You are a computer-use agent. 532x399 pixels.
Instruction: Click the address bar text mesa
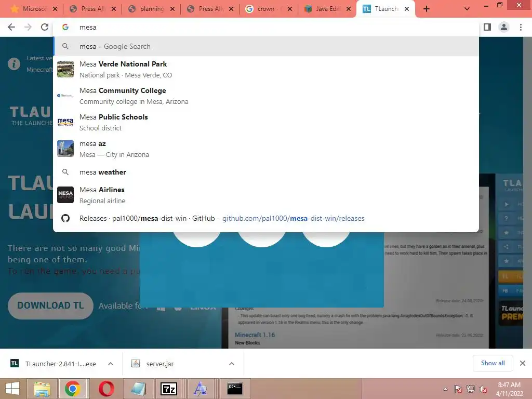tap(87, 27)
